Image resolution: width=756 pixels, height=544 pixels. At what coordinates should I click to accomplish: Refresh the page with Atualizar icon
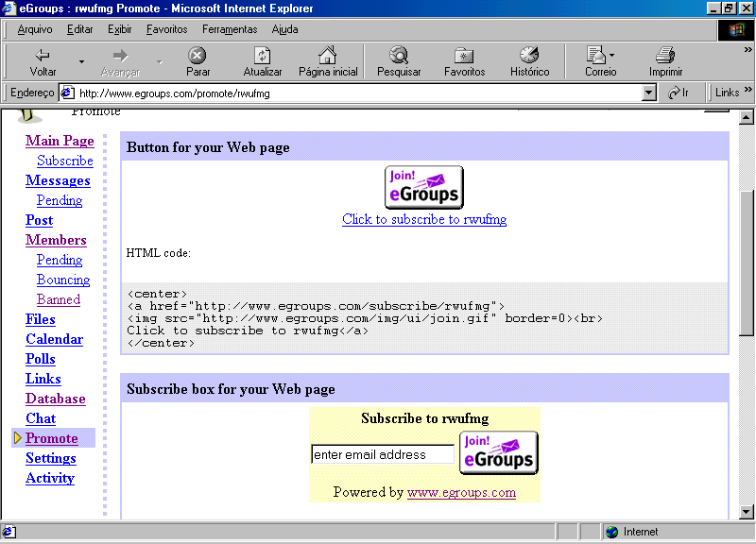tap(263, 55)
